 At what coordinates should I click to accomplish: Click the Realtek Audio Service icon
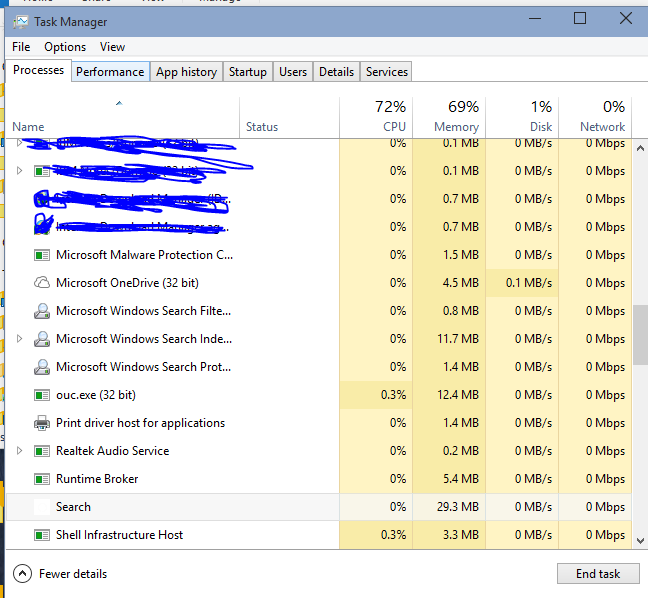[42, 451]
